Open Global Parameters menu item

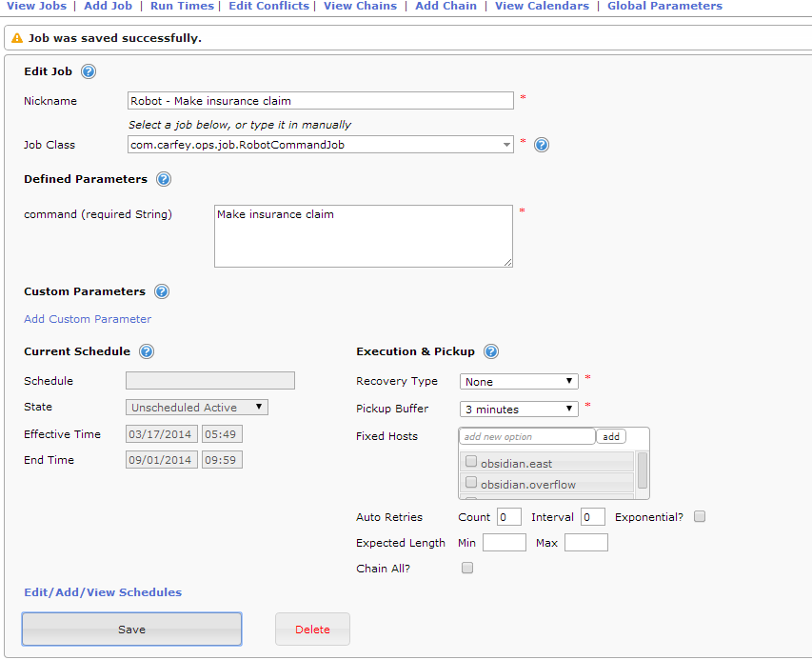[x=664, y=6]
